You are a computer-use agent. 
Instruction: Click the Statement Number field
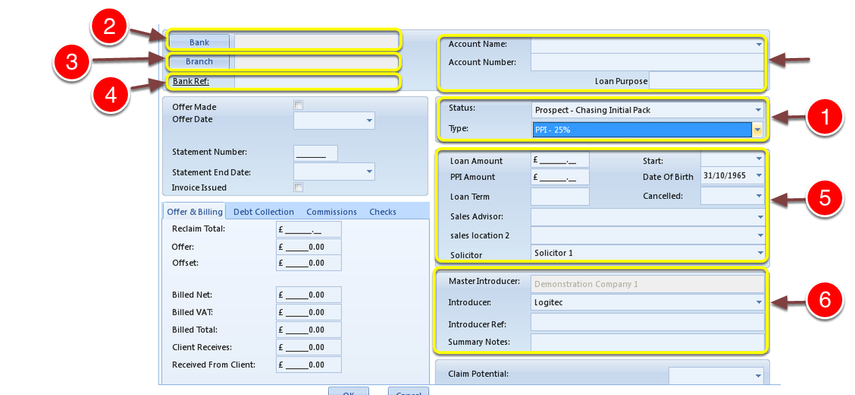point(315,153)
